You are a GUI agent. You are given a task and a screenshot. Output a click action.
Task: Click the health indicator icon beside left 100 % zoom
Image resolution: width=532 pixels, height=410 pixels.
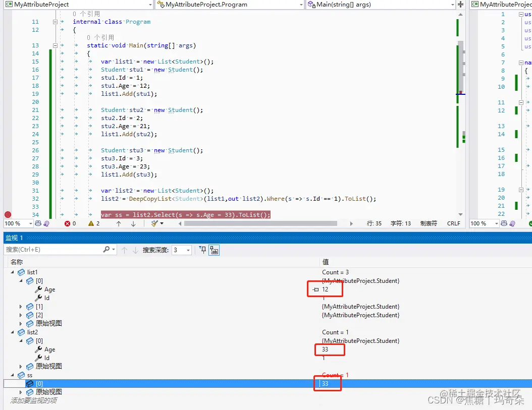(x=38, y=223)
